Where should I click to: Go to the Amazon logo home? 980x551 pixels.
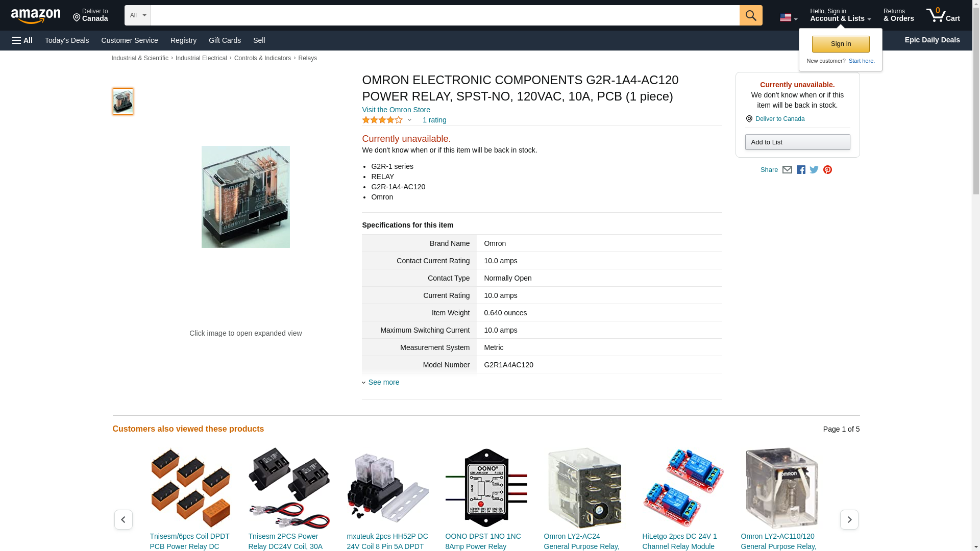[36, 16]
